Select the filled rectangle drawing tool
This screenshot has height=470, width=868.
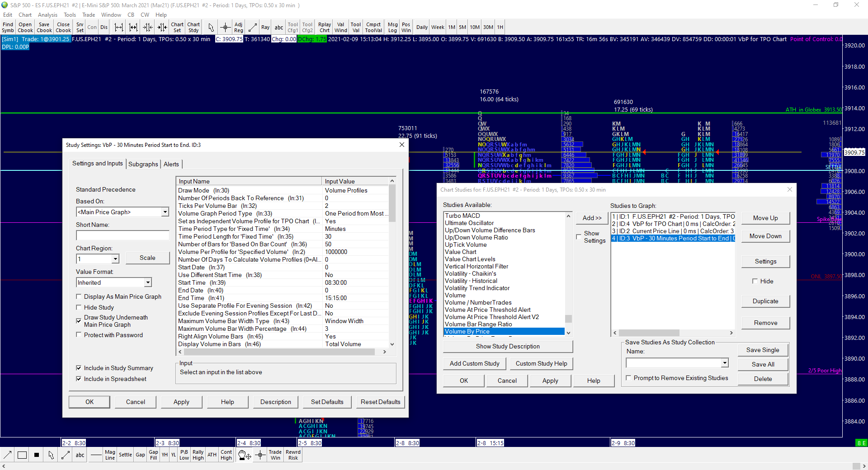click(37, 455)
